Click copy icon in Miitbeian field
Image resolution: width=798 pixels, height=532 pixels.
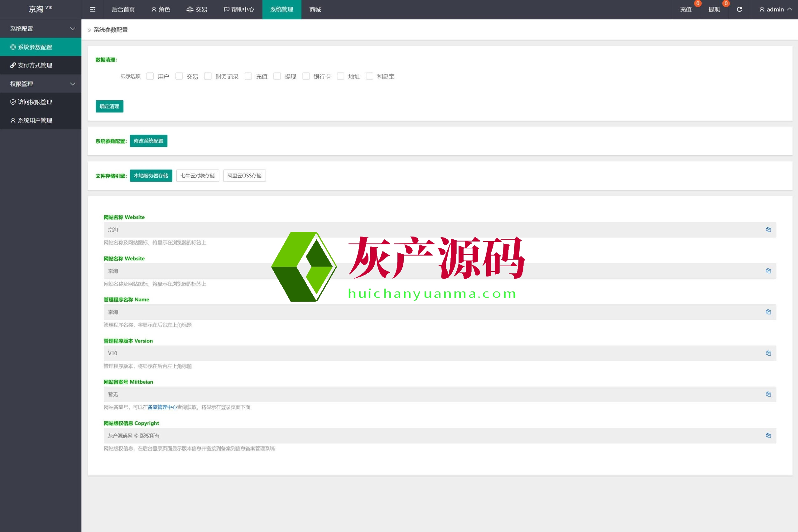[x=768, y=394]
